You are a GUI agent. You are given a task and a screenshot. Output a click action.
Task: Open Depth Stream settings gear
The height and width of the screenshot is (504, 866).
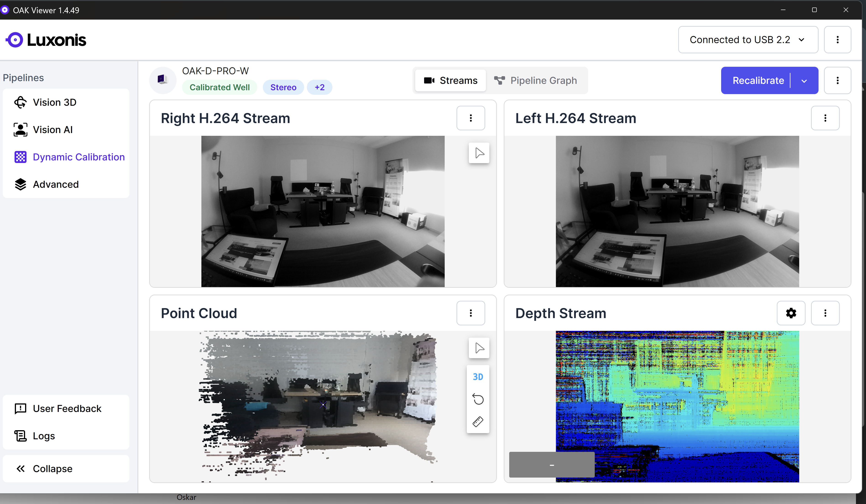791,313
